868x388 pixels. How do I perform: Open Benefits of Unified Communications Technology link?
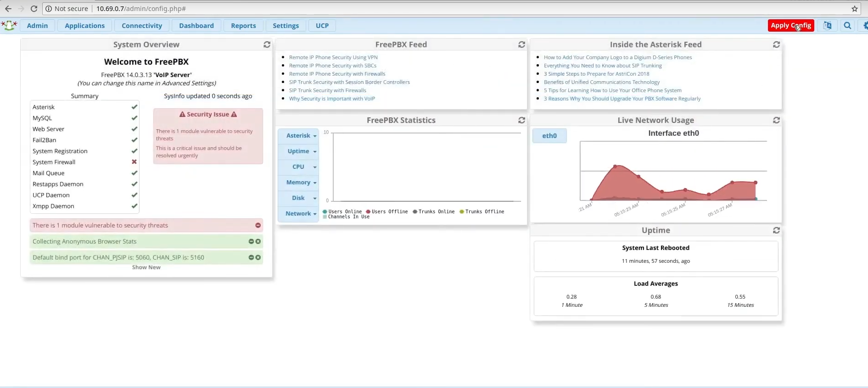(602, 82)
